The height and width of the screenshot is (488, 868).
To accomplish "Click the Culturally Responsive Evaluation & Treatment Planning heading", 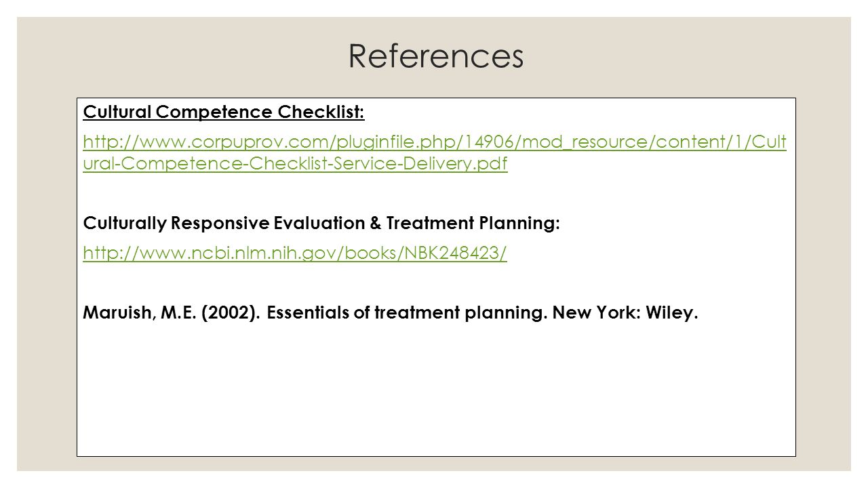I will (321, 223).
